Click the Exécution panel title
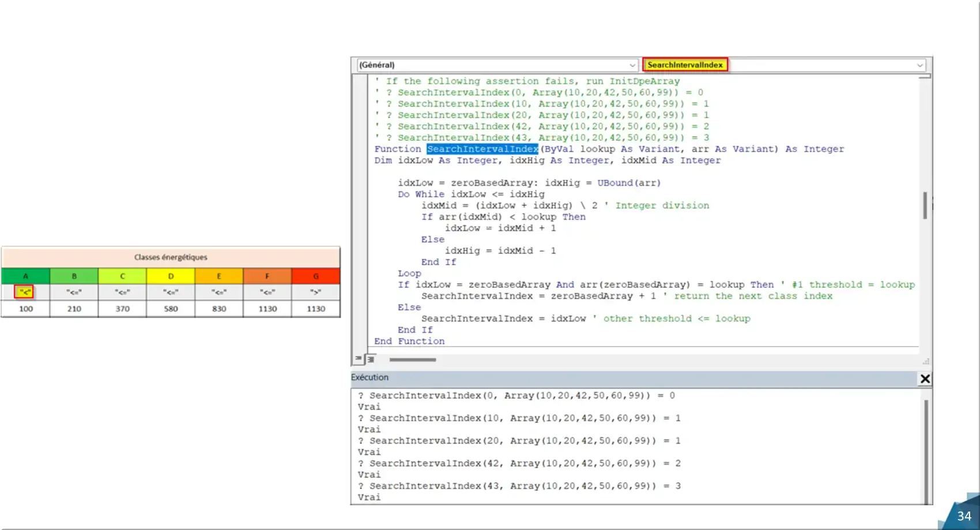Viewport: 980px width, 530px height. pos(370,377)
